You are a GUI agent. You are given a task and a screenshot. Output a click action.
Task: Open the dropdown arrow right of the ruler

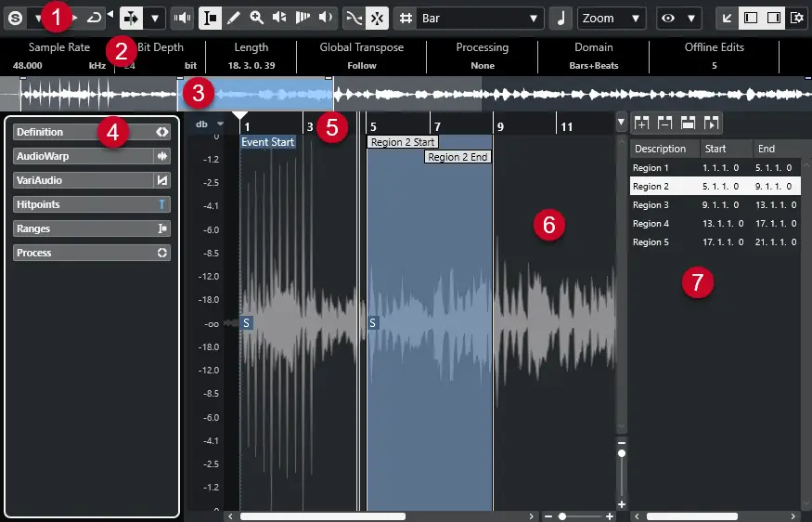pyautogui.click(x=622, y=124)
